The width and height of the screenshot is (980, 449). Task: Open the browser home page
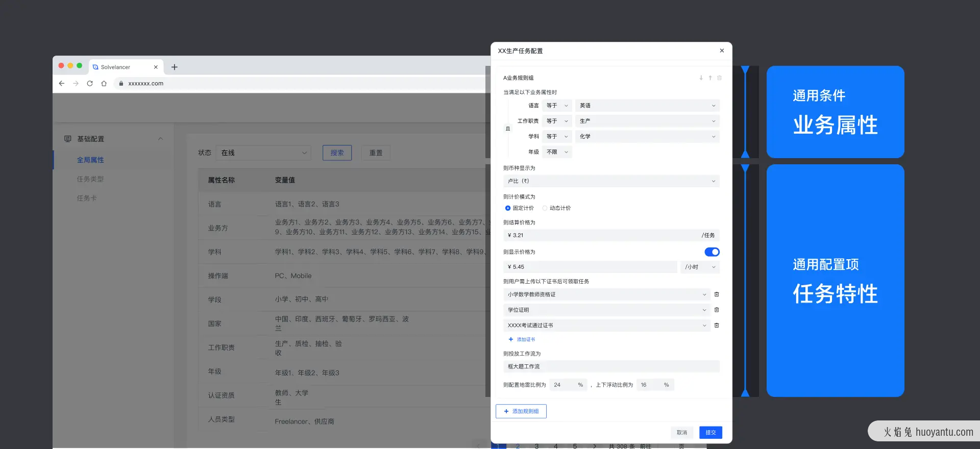click(x=104, y=83)
